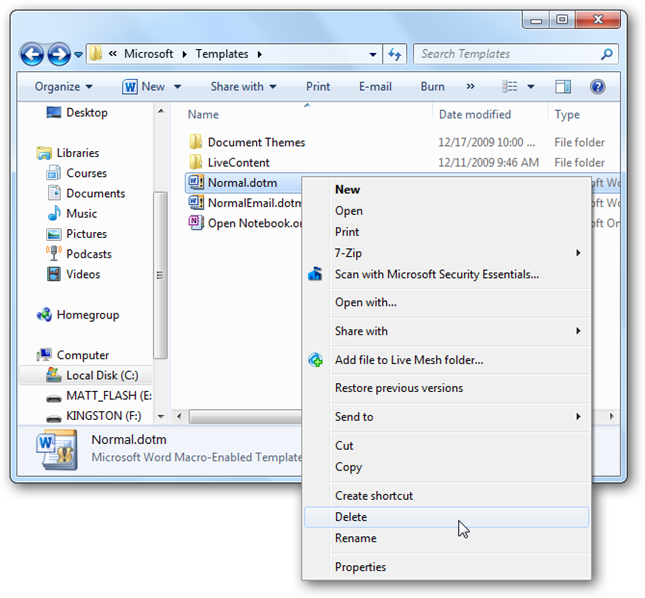This screenshot has height=598, width=645.
Task: Open the Music library
Action: click(x=72, y=213)
